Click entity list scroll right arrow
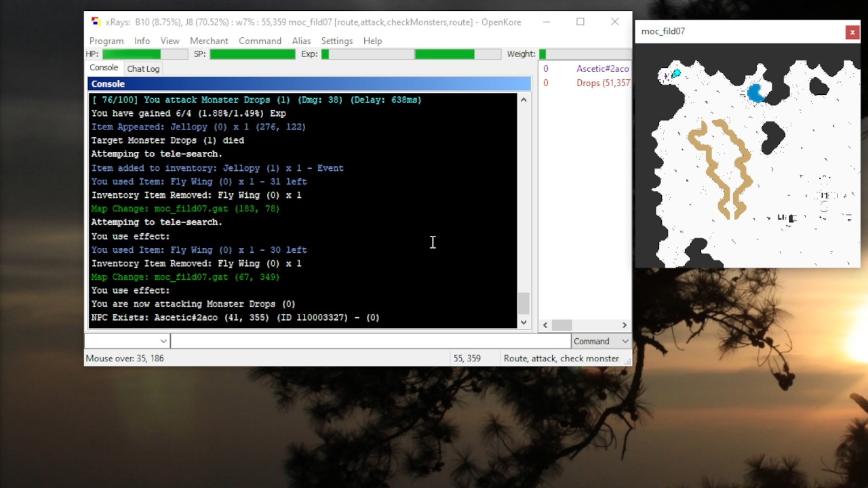Image resolution: width=868 pixels, height=488 pixels. coord(625,325)
